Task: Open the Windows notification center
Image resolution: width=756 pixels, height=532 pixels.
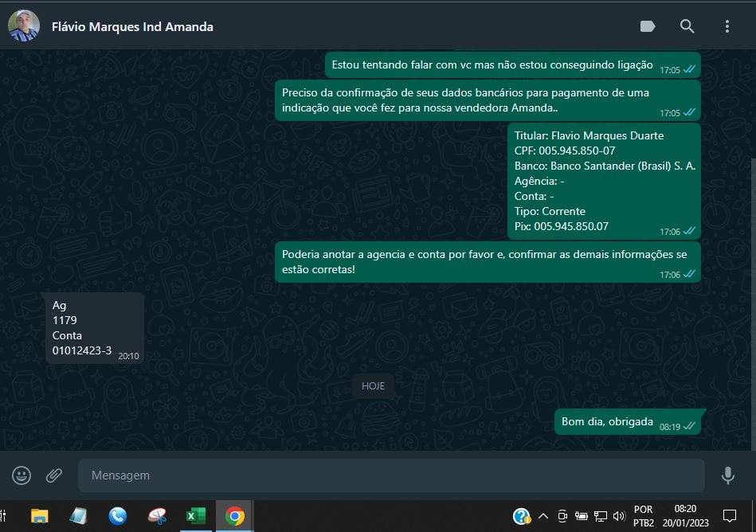Action: click(729, 516)
